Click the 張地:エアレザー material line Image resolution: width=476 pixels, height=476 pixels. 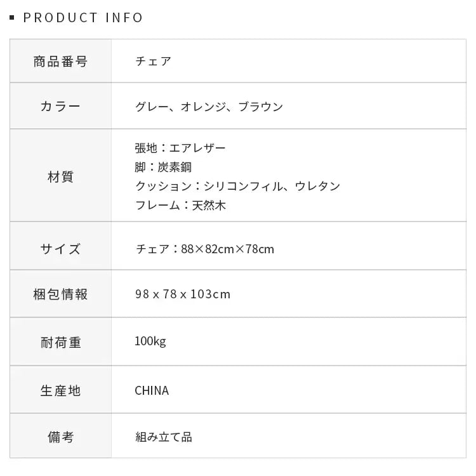(x=180, y=148)
